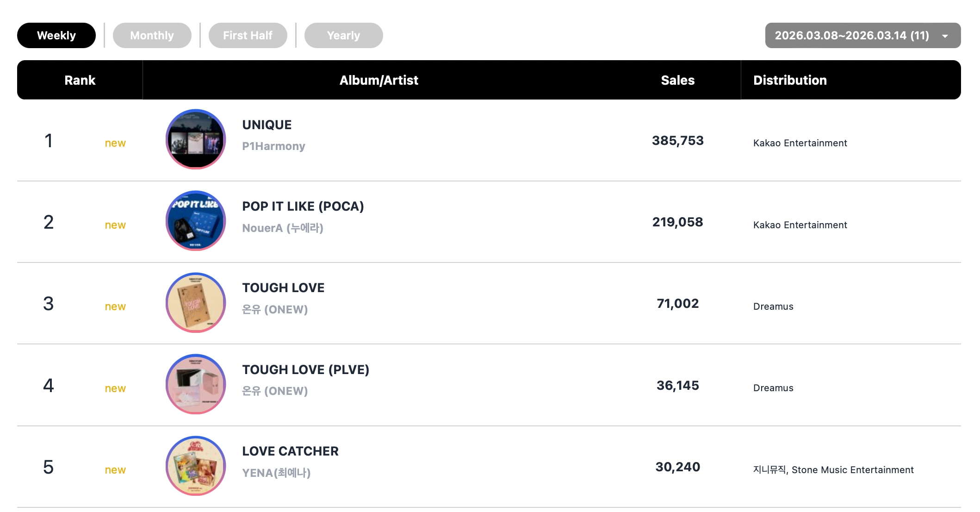Open the UNIQUE album cover thumbnail

[196, 139]
